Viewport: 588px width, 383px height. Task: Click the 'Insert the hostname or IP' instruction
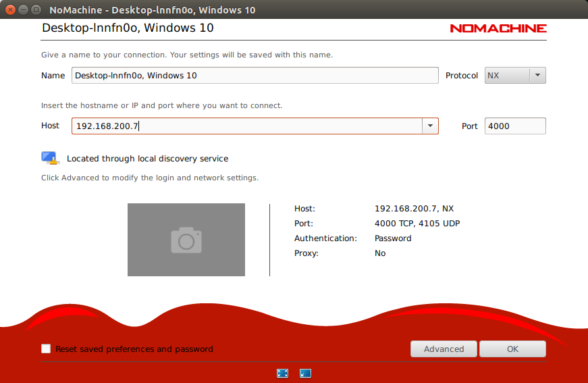[161, 105]
